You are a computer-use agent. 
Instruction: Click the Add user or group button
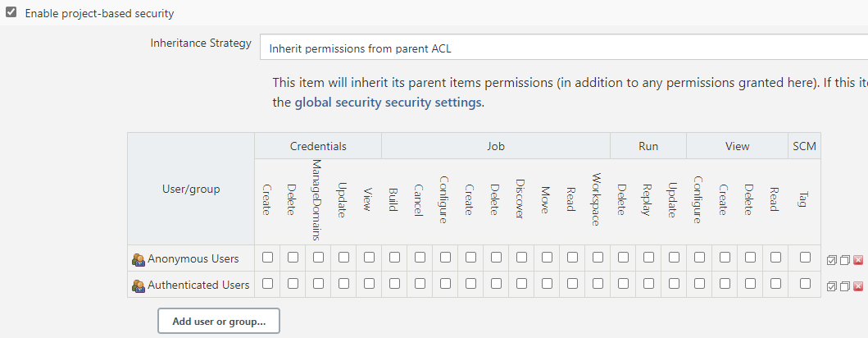[219, 321]
